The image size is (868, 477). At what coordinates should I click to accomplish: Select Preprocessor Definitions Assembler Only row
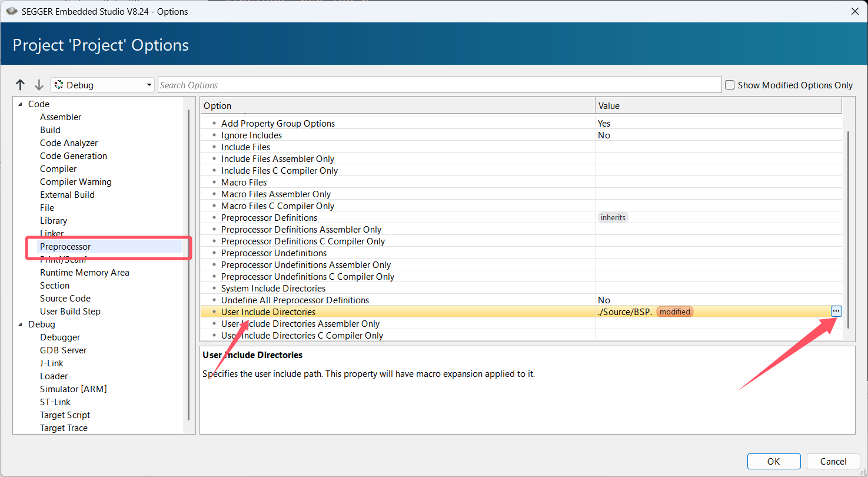point(521,230)
